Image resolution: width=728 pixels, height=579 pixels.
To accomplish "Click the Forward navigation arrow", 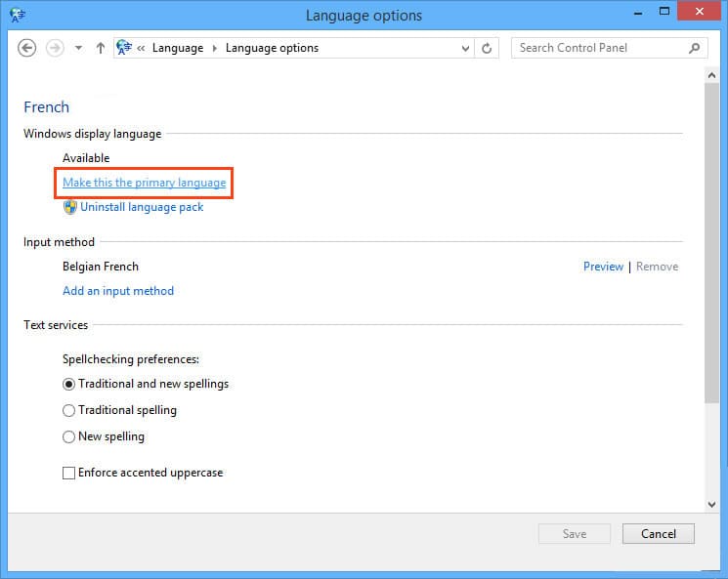I will click(x=55, y=48).
